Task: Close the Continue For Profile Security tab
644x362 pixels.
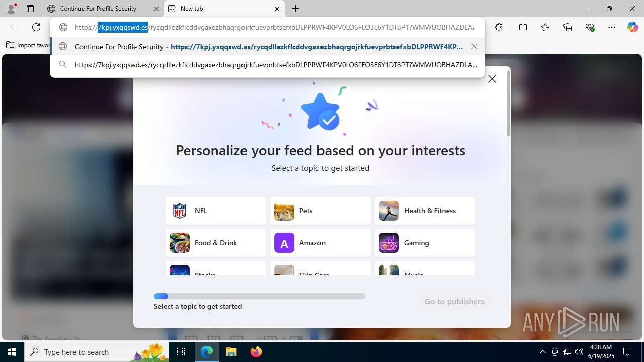Action: click(156, 9)
